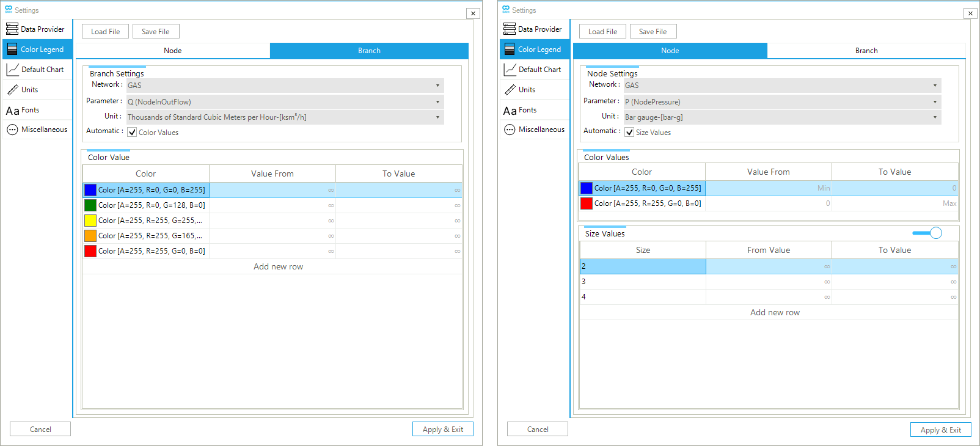The image size is (980, 446).
Task: Select Node tab in right window
Action: tap(670, 51)
